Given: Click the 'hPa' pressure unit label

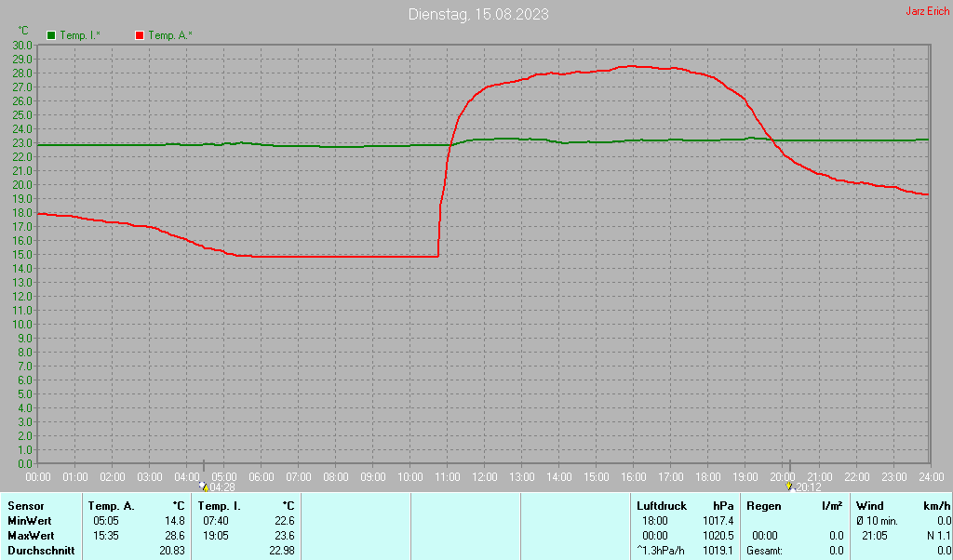Looking at the screenshot, I should [x=723, y=506].
